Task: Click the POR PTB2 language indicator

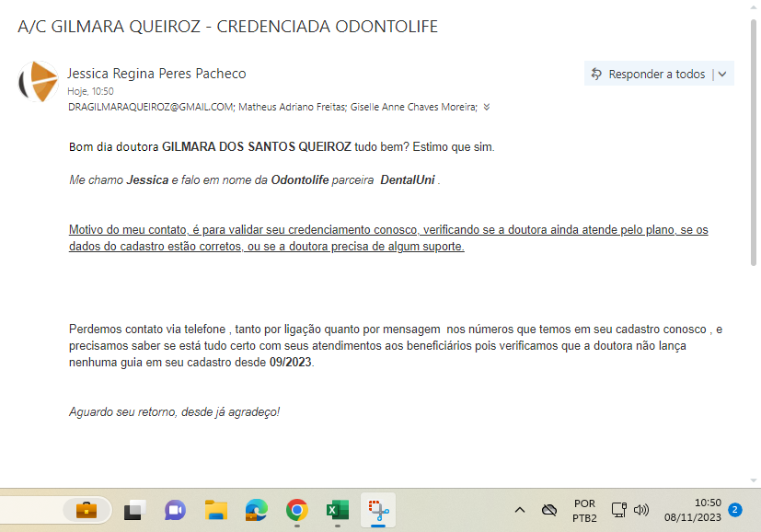Action: tap(584, 511)
